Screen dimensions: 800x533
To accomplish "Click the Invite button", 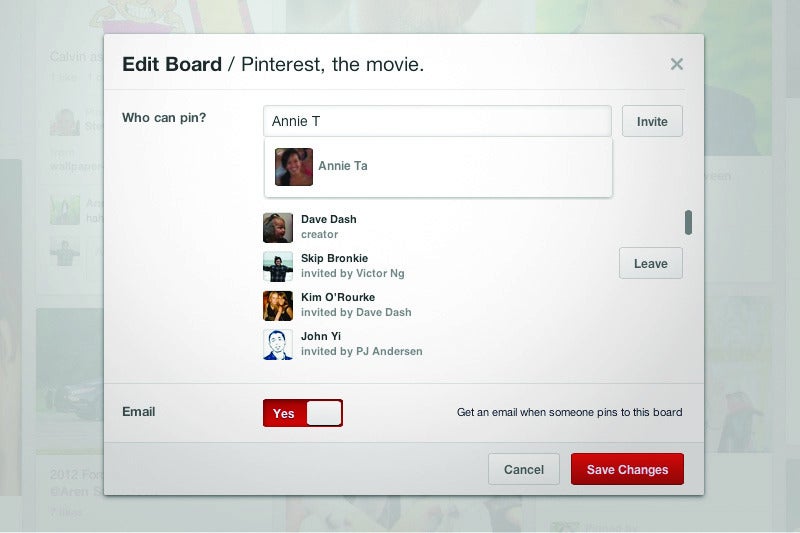I will tap(652, 121).
